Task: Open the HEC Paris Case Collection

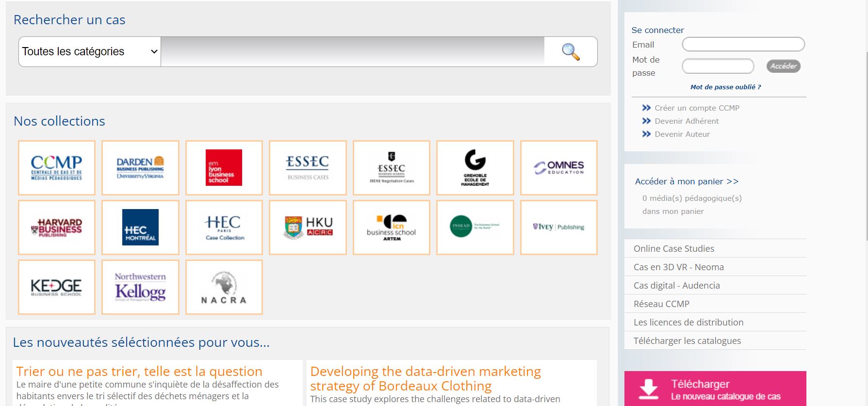Action: coord(224,227)
